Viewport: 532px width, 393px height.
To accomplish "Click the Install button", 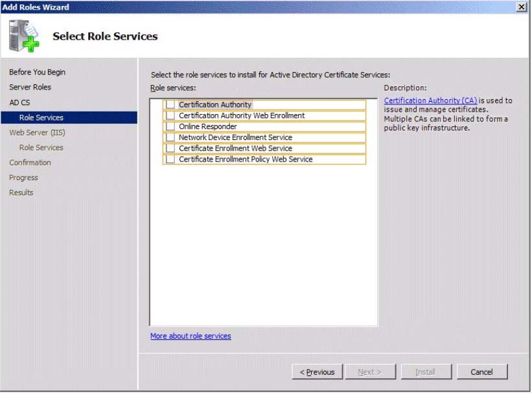I will (426, 372).
